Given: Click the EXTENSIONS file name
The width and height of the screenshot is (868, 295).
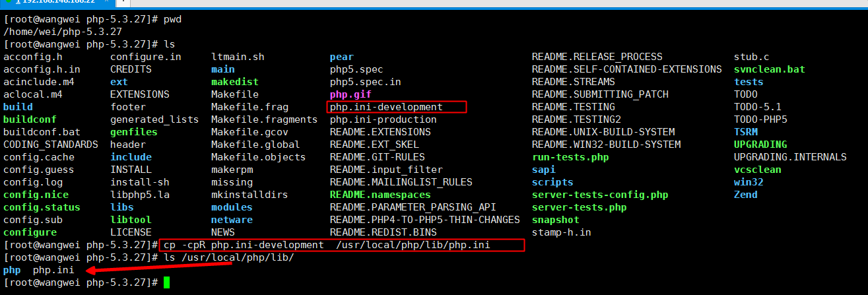Looking at the screenshot, I should (x=140, y=94).
